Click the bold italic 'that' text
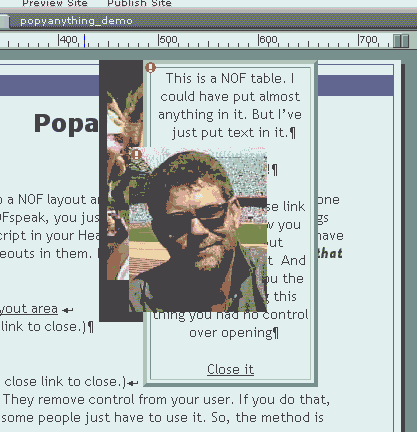Screen dimensions: 417x432 pyautogui.click(x=330, y=253)
